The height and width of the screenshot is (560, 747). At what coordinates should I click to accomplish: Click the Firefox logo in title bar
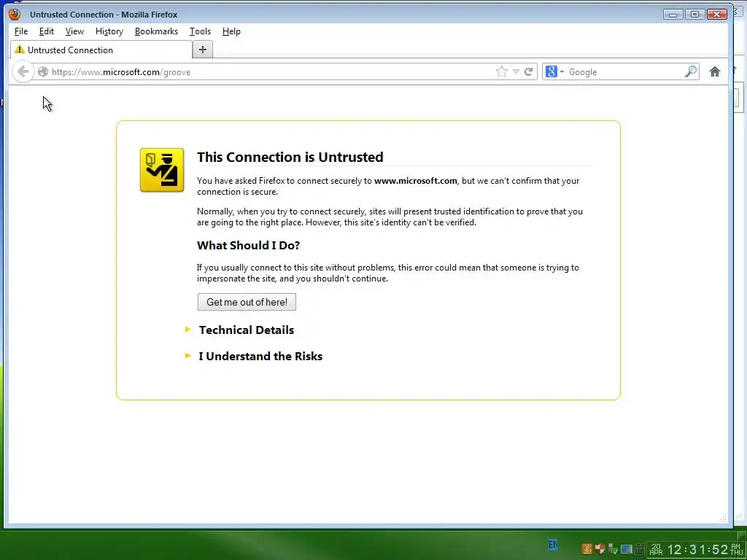pos(15,14)
